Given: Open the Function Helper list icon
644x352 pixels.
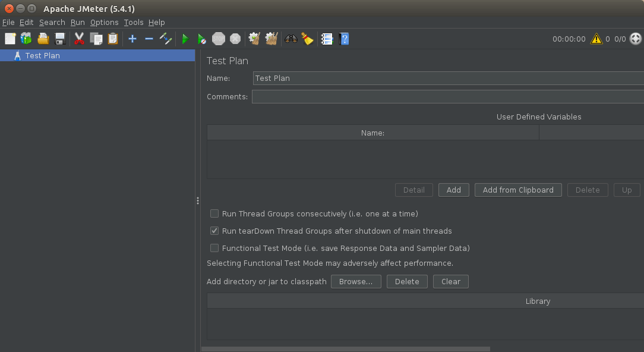Looking at the screenshot, I should [327, 39].
